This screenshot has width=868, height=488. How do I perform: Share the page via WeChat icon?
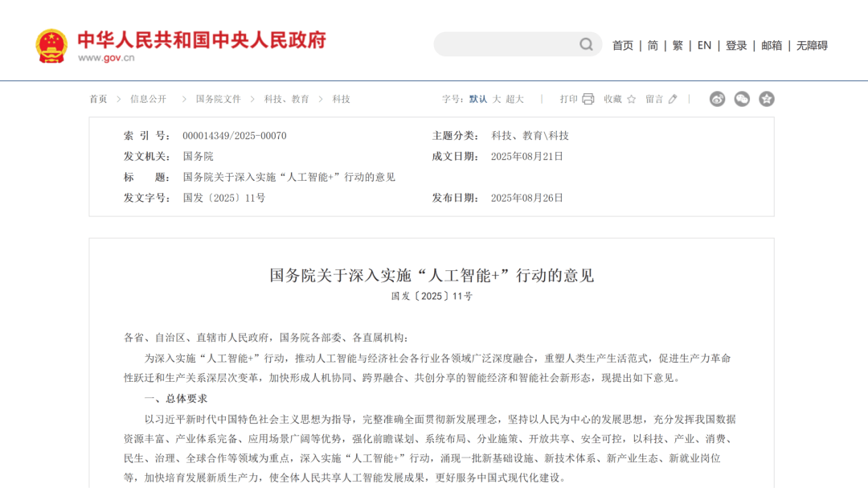(x=742, y=99)
